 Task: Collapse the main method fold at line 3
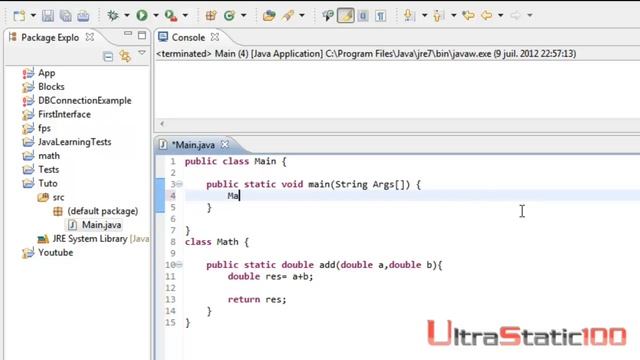tap(180, 184)
